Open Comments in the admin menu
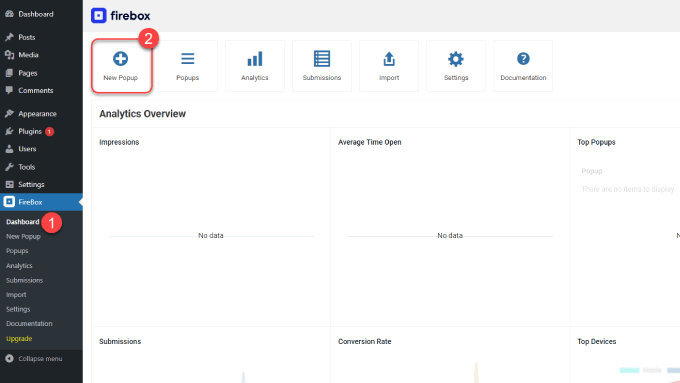The image size is (680, 383). click(36, 90)
